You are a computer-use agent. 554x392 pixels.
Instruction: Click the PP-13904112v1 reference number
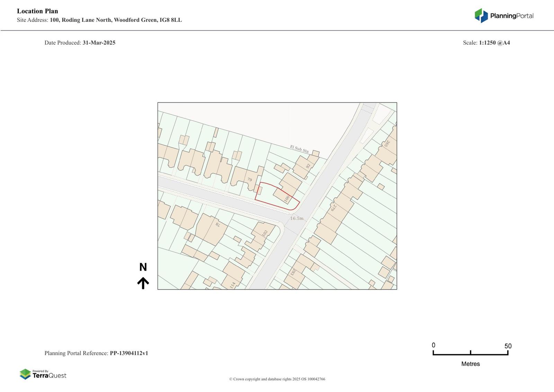129,353
